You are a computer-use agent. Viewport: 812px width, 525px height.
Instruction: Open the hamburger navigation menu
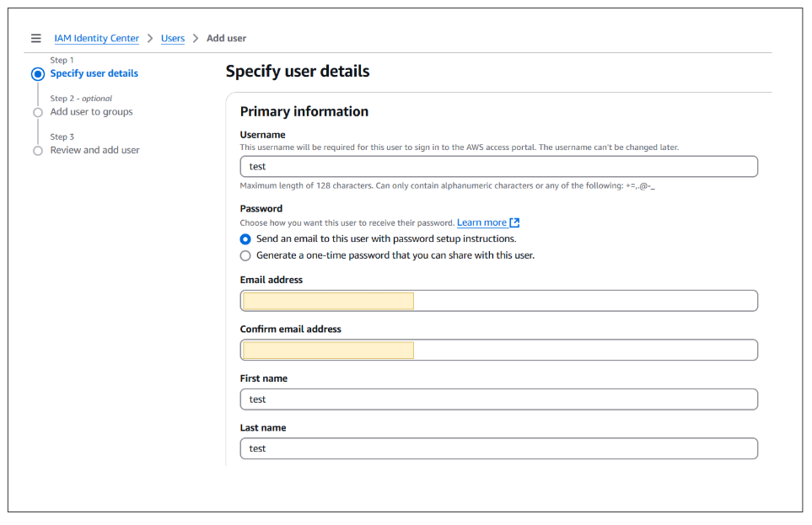point(35,39)
